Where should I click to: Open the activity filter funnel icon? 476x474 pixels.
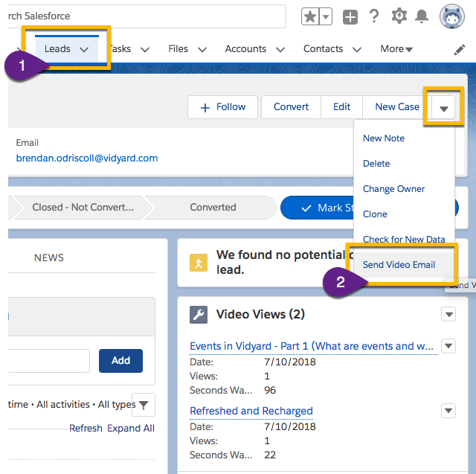coord(144,405)
